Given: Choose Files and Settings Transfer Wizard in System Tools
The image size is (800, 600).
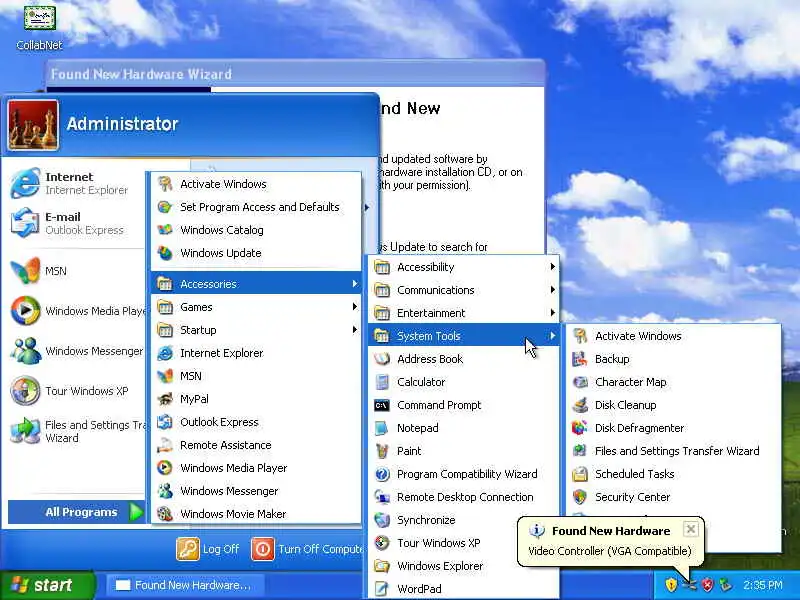Looking at the screenshot, I should (x=673, y=451).
